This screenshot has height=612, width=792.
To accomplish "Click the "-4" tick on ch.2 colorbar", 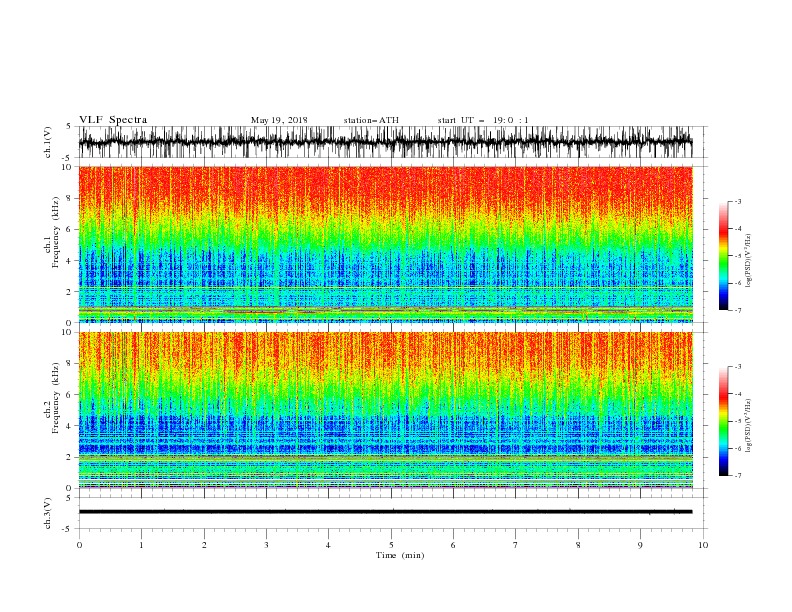I will tap(737, 394).
